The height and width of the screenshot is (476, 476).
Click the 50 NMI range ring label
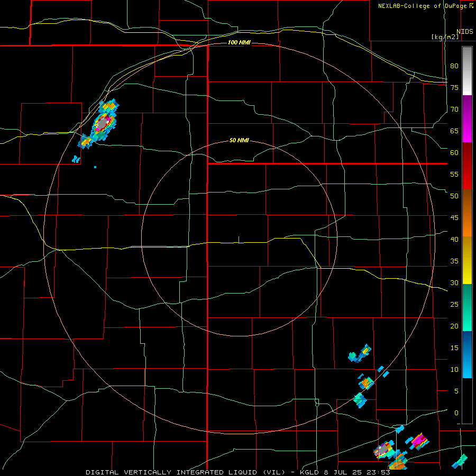pyautogui.click(x=239, y=140)
